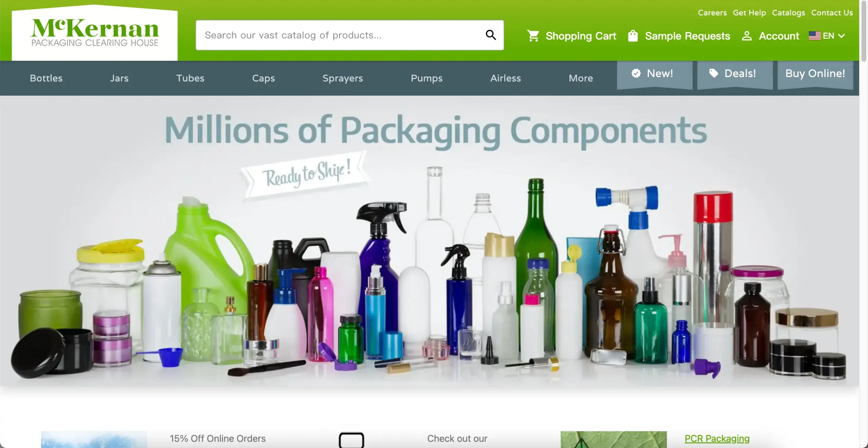This screenshot has width=868, height=448.
Task: Click the magnifying glass search icon
Action: (x=491, y=35)
